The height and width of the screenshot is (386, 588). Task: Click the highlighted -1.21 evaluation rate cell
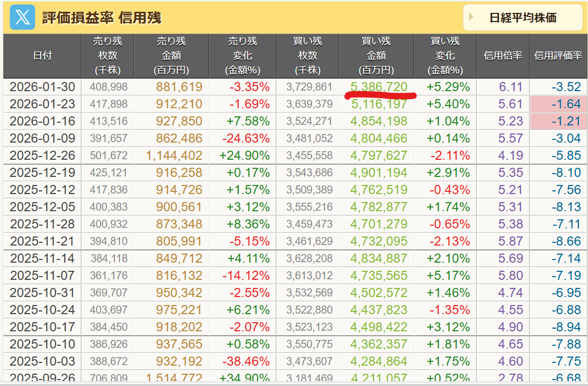pyautogui.click(x=557, y=121)
